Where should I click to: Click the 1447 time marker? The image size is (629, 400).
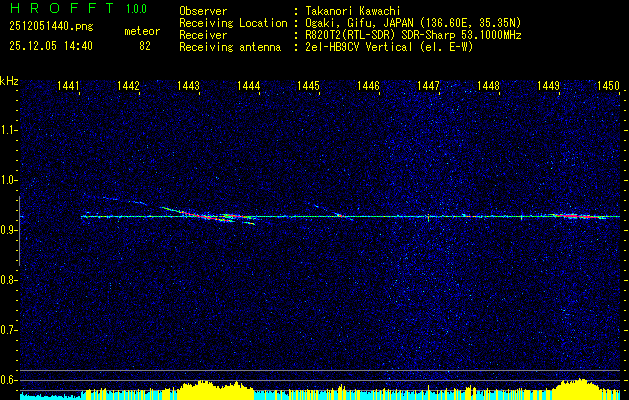pos(428,85)
